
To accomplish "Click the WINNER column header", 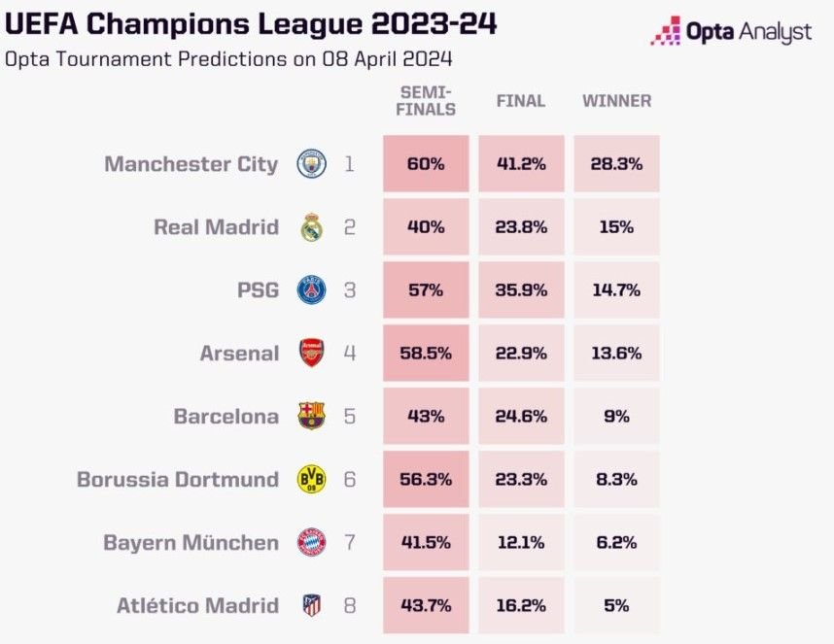I will coord(616,101).
